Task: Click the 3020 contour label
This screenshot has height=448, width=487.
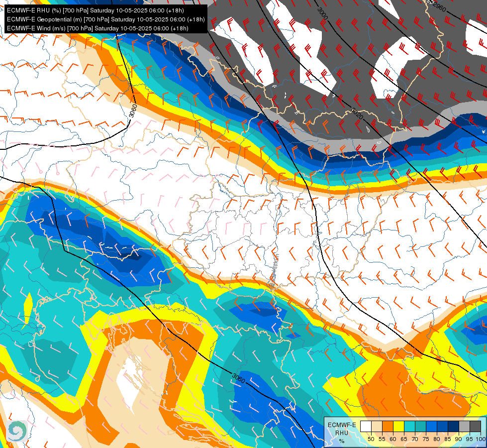Action: [357, 113]
